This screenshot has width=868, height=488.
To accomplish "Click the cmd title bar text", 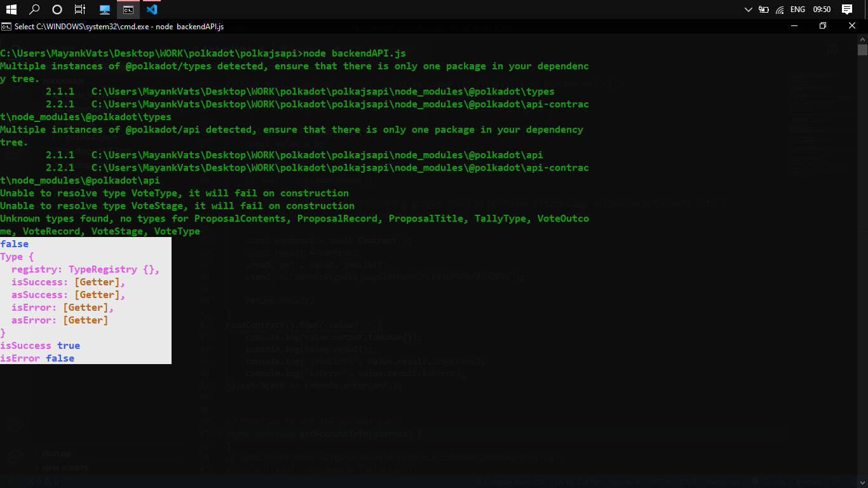I will click(x=119, y=27).
